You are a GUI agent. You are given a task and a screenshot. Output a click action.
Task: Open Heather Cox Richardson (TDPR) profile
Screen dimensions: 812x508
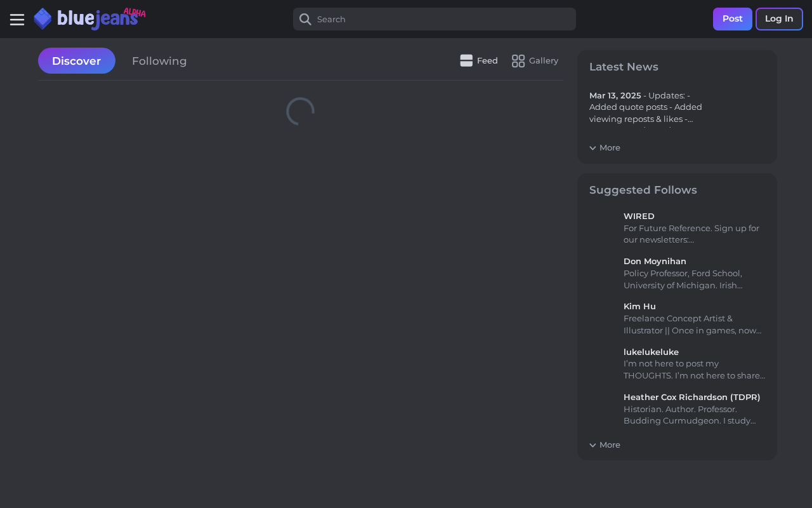(692, 397)
